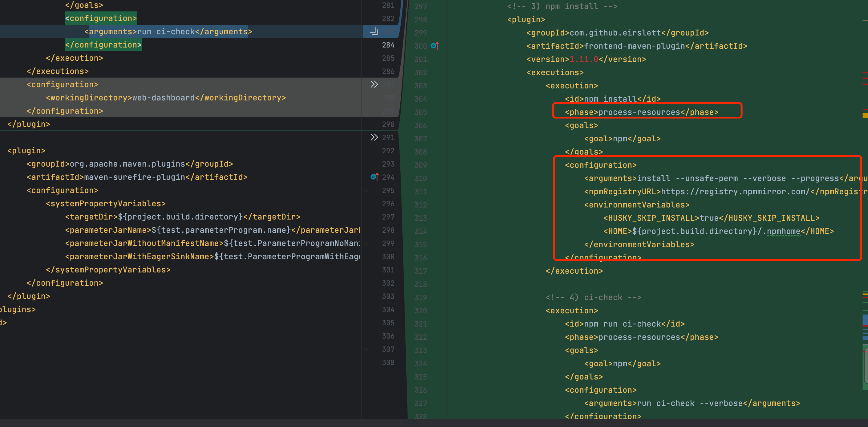Collapse the fold arrow at left line 295

point(366,190)
